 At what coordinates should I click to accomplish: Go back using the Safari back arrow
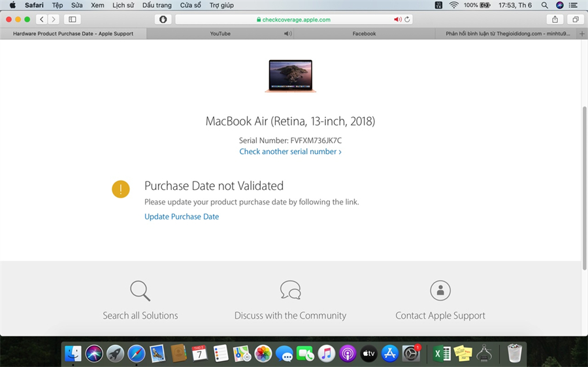click(42, 19)
